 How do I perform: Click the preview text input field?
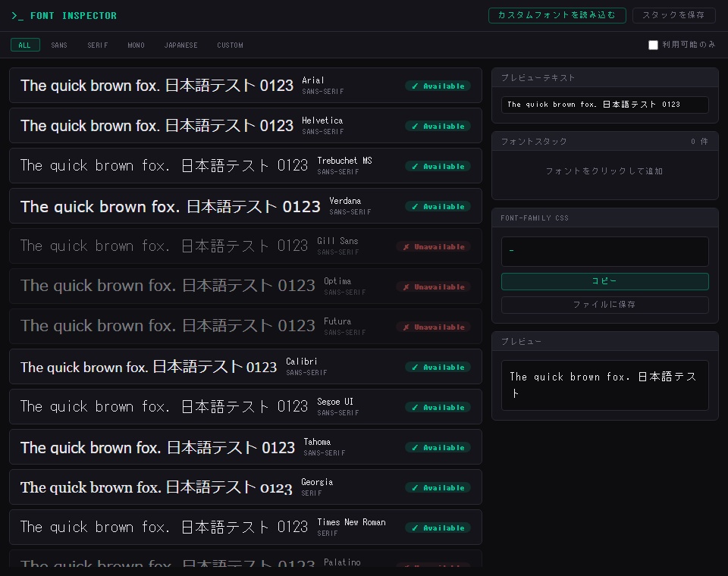[605, 105]
